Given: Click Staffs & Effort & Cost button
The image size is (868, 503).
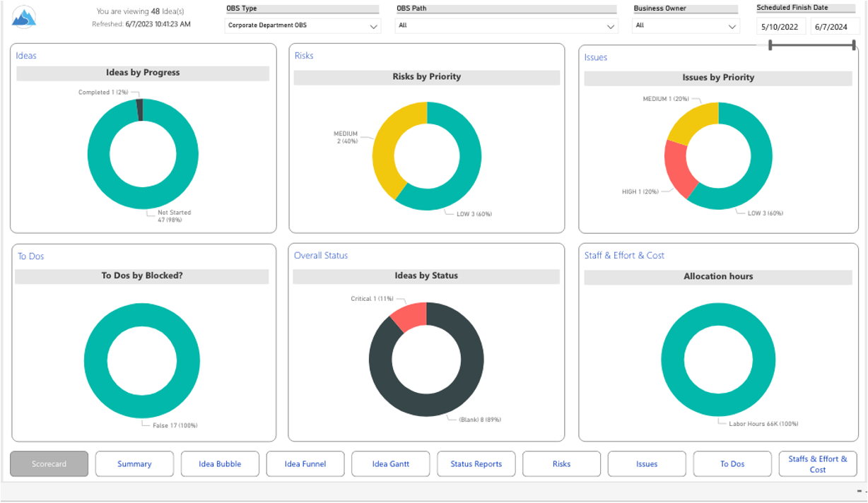Looking at the screenshot, I should tap(818, 464).
